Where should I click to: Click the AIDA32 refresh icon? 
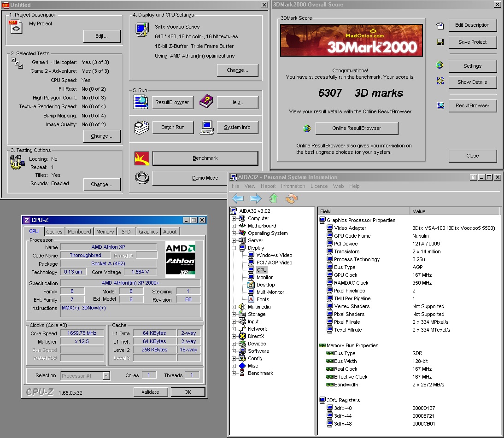(x=292, y=198)
